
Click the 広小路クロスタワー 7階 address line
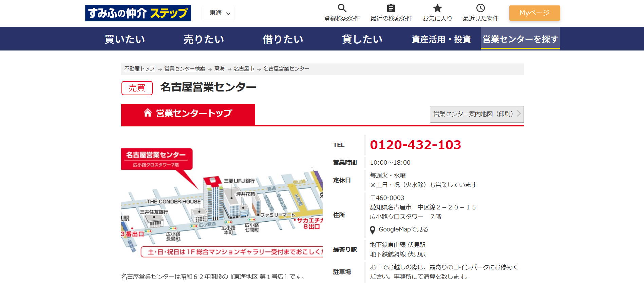[405, 217]
